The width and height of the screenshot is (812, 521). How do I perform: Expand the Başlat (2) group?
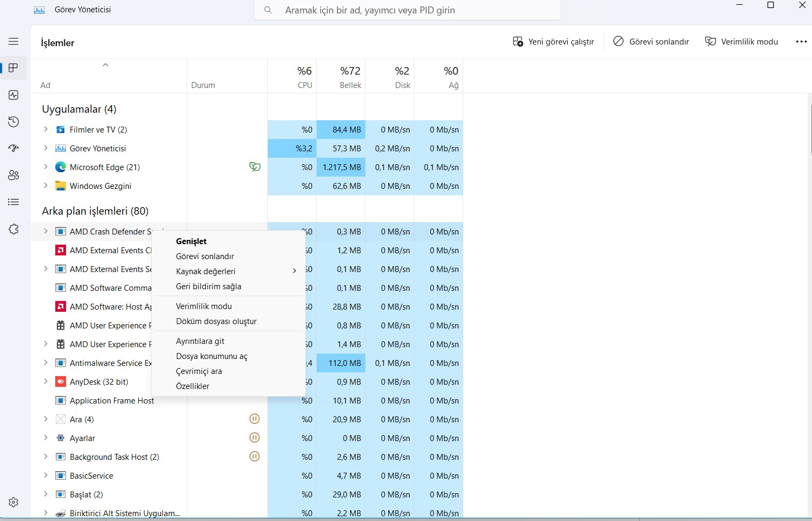46,494
